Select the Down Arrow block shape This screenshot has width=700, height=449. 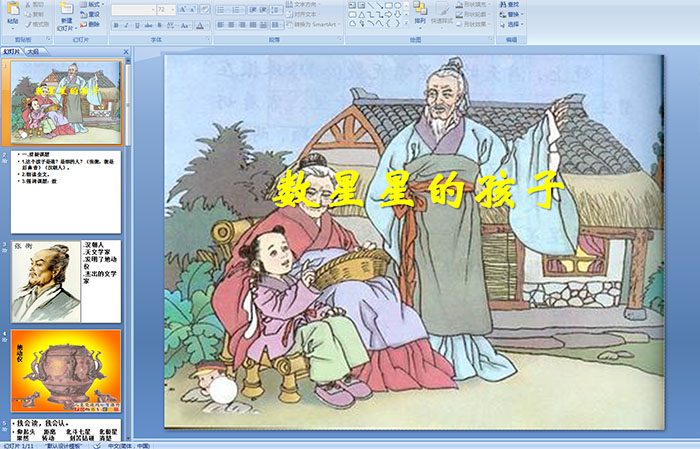click(x=397, y=14)
